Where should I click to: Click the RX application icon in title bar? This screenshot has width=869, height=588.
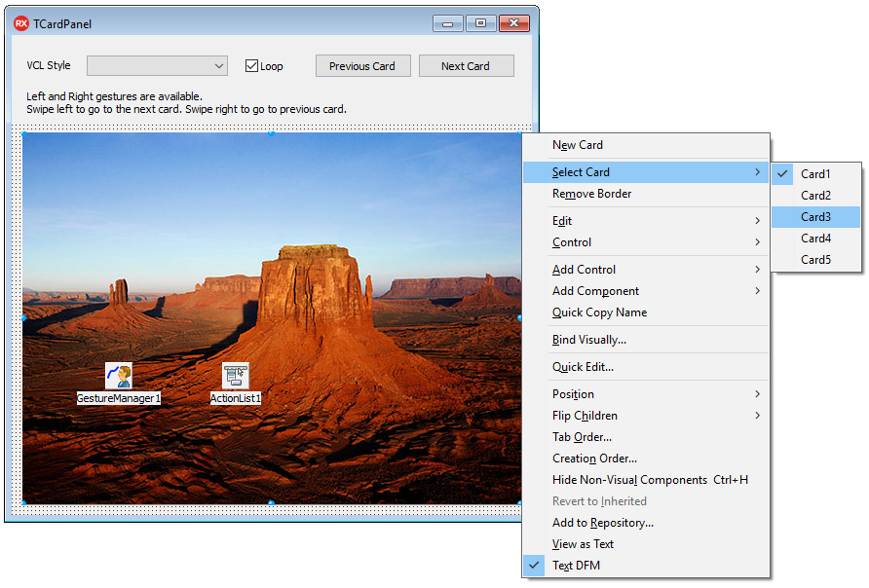pos(20,23)
